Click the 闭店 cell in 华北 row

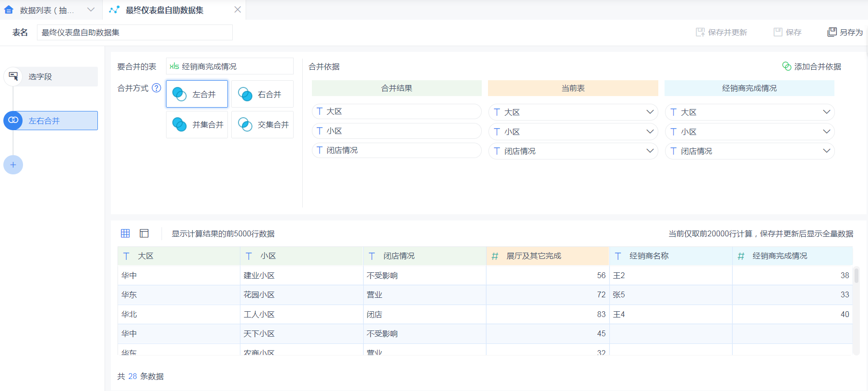tap(425, 314)
